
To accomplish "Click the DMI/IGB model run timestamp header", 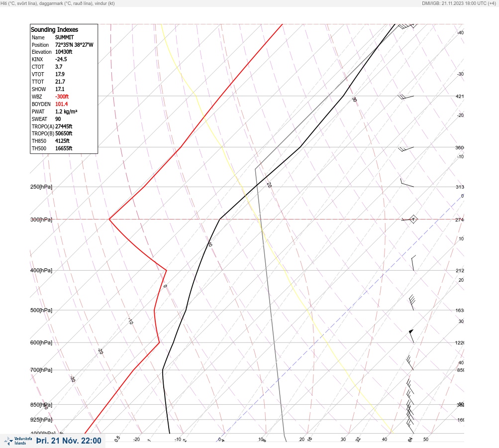I will pos(459,3).
